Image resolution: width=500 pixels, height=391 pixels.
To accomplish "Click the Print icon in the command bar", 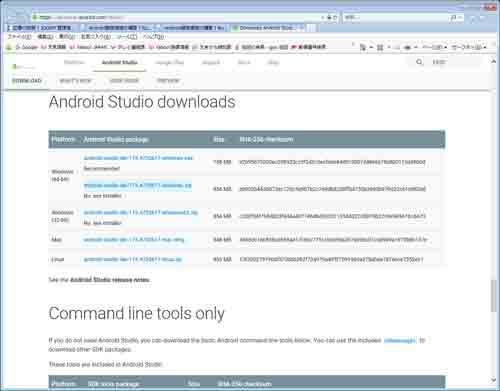I will pos(407,48).
